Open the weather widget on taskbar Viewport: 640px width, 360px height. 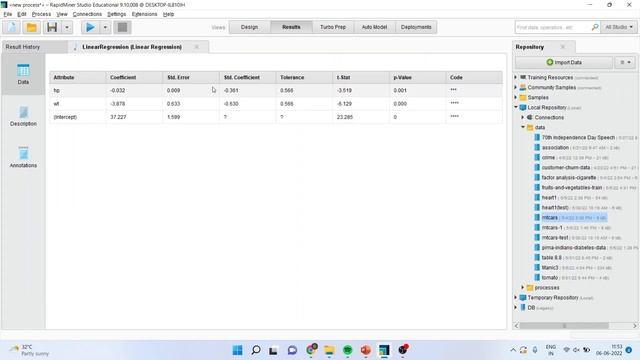coord(30,350)
